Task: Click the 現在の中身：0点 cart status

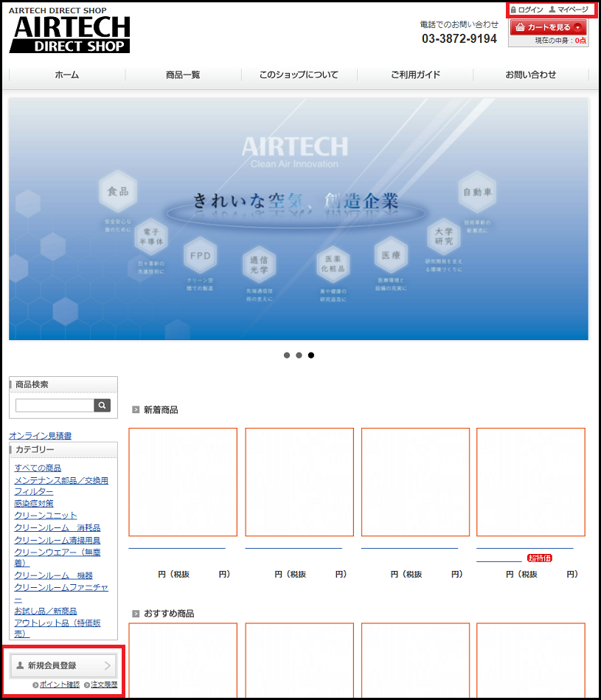Action: (x=560, y=41)
